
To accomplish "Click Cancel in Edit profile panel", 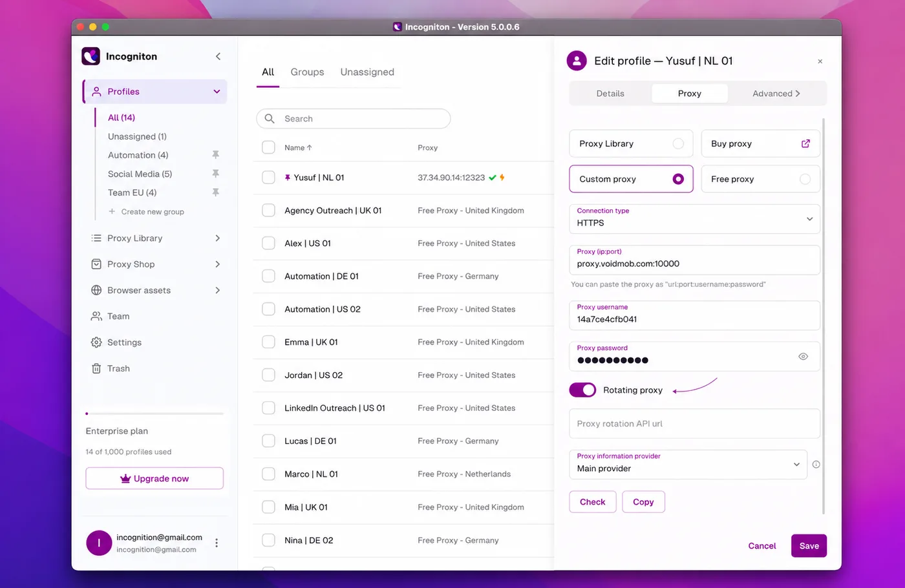I will (762, 546).
